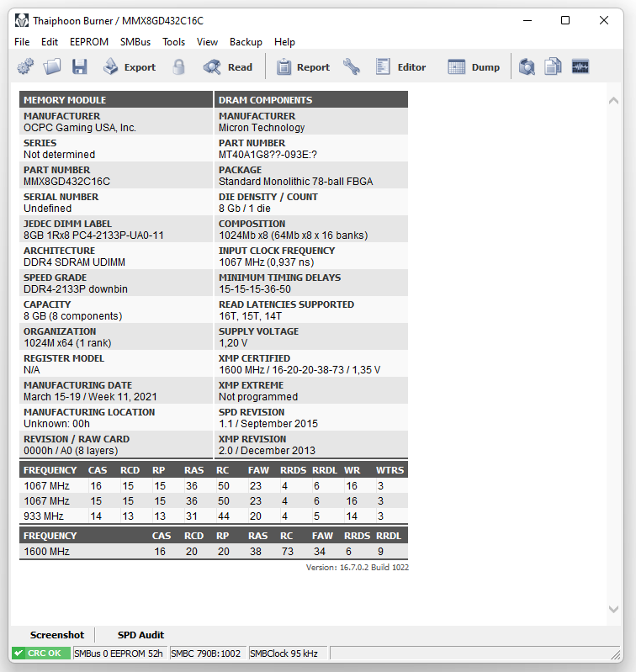The height and width of the screenshot is (672, 636).
Task: Click the CRC OK status indicator
Action: (x=41, y=653)
